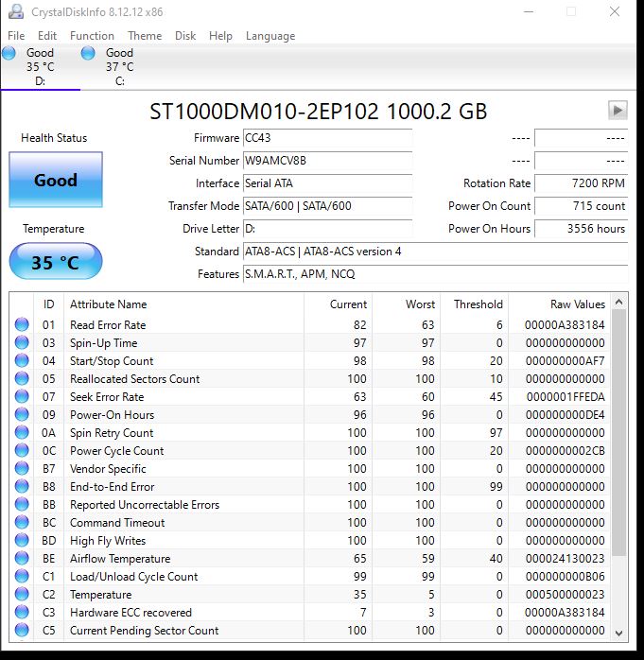Viewport: 644px width, 660px height.
Task: Select the Seek Error Rate attribute name
Action: click(107, 397)
